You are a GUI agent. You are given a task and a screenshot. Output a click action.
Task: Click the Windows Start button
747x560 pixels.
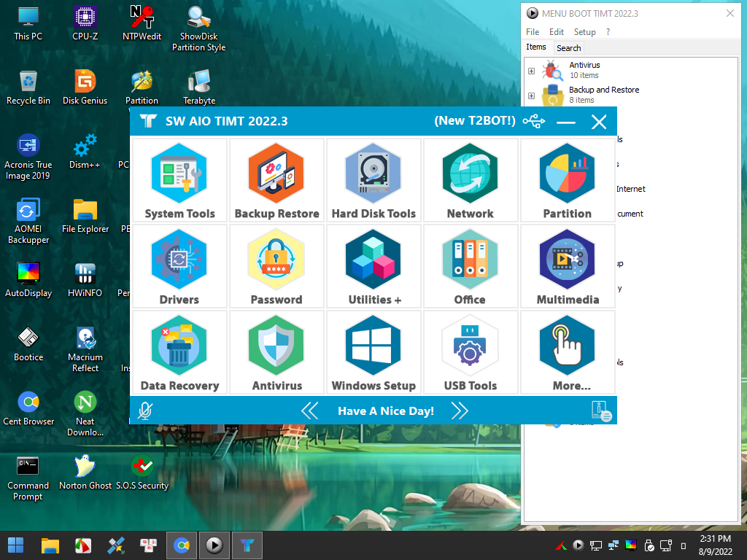(16, 545)
